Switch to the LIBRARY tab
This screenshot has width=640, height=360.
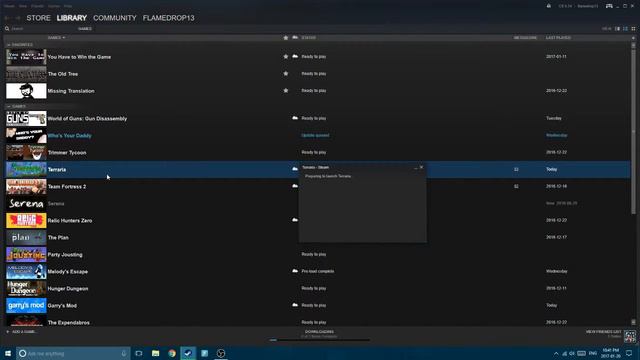coord(71,18)
